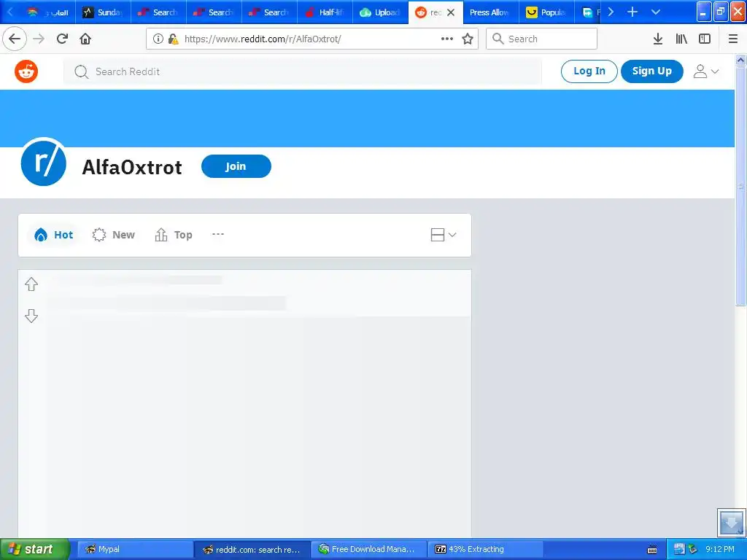747x560 pixels.
Task: Click the scrollbar up arrow
Action: coord(740,60)
